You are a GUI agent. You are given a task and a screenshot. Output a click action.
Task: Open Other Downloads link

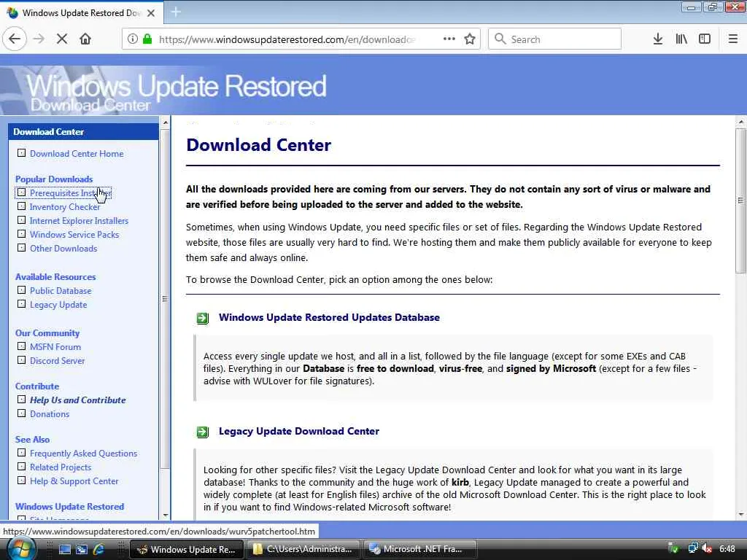63,249
